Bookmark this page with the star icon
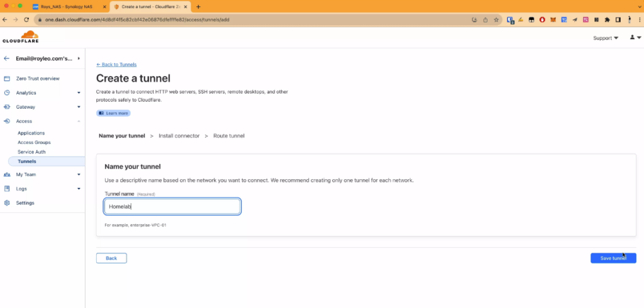 click(496, 19)
